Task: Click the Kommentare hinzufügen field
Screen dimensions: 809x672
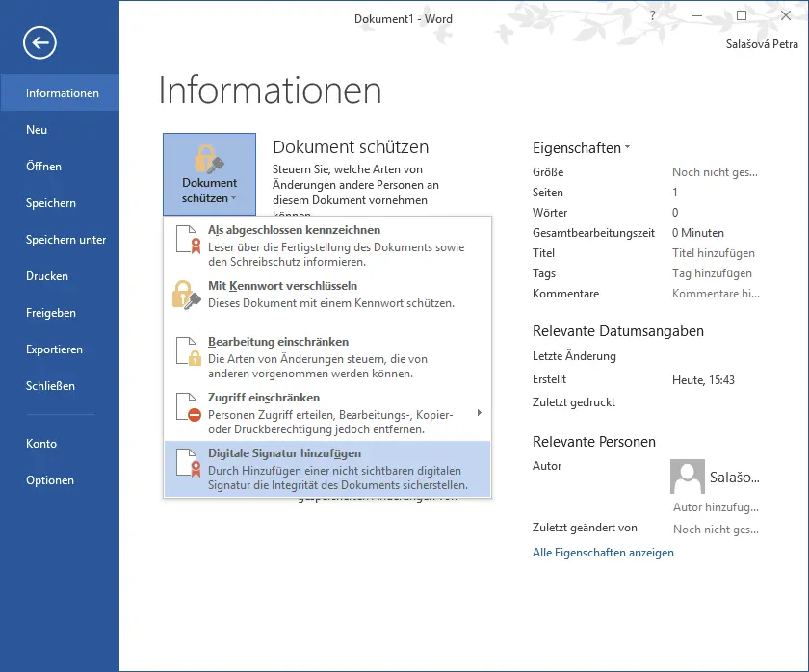Action: [x=716, y=294]
